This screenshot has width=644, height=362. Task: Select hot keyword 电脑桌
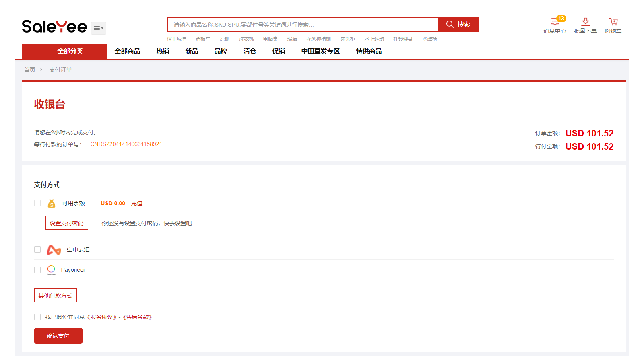pyautogui.click(x=270, y=39)
